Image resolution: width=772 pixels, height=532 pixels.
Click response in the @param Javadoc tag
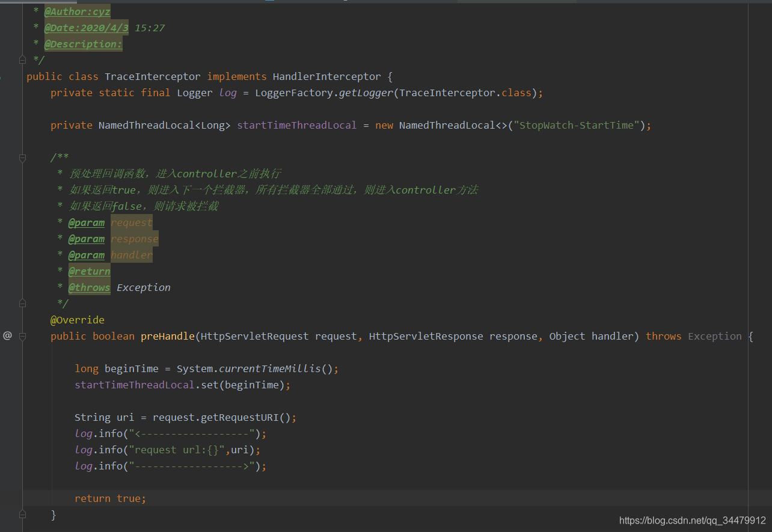[135, 239]
